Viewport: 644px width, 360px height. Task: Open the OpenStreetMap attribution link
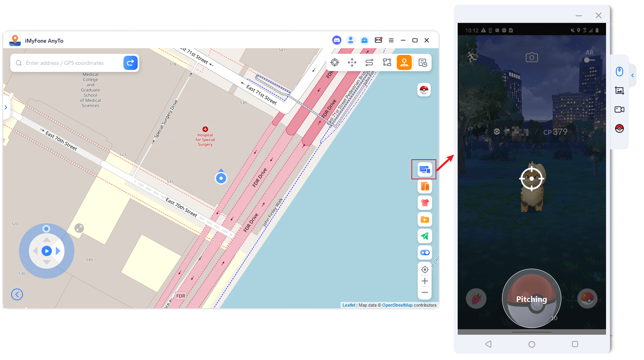click(397, 305)
